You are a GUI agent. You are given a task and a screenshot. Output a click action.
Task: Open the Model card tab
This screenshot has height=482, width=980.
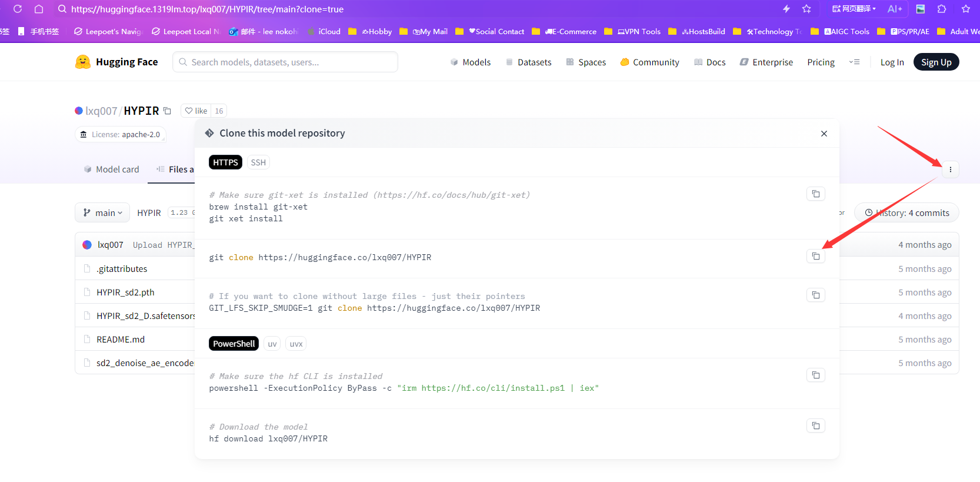tap(112, 169)
